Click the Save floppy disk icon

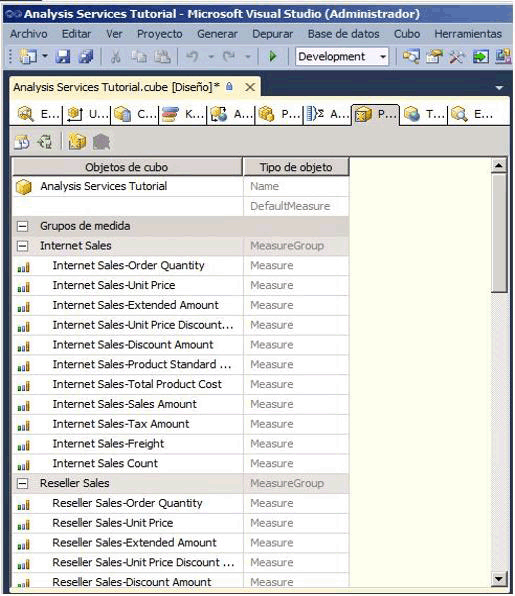[63, 57]
